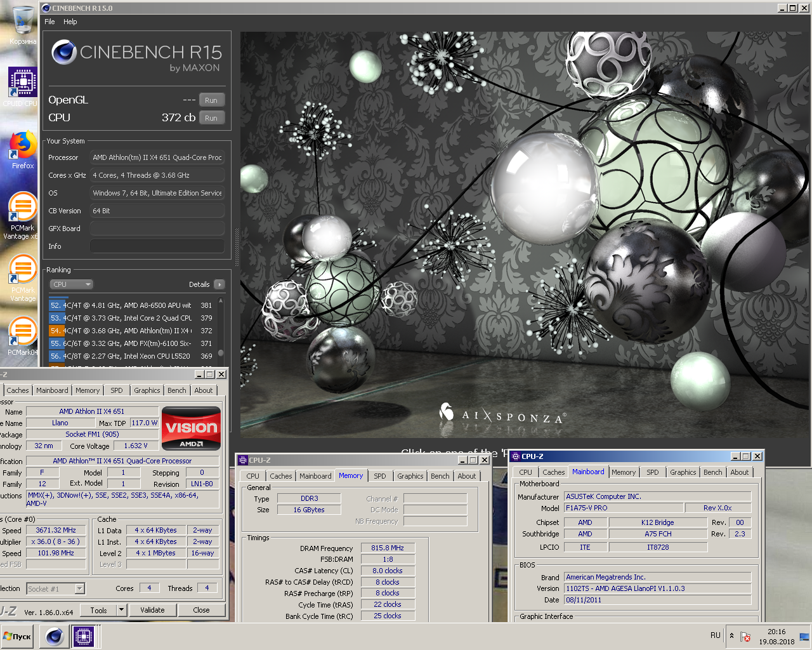Image resolution: width=812 pixels, height=650 pixels.
Task: Click the Processor field in Your System
Action: point(157,157)
